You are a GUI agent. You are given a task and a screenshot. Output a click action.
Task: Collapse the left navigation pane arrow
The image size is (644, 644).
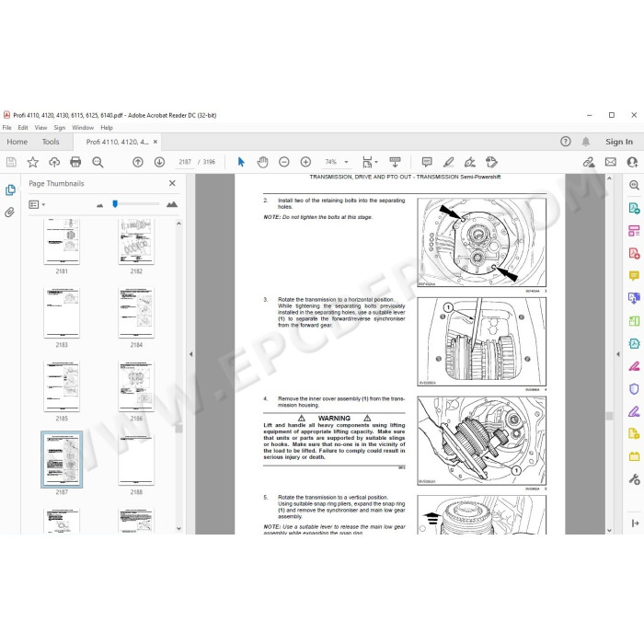pyautogui.click(x=191, y=354)
